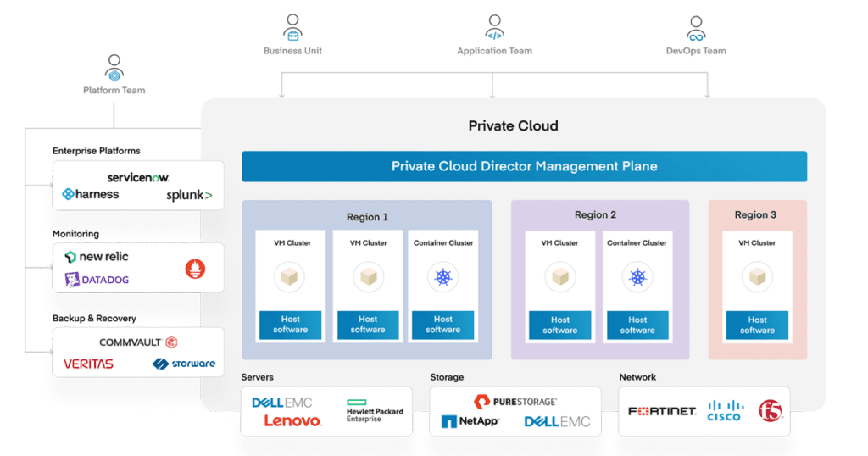868x456 pixels.
Task: Click Kubernetes icon in Region 2 Container Cluster
Action: click(x=637, y=277)
